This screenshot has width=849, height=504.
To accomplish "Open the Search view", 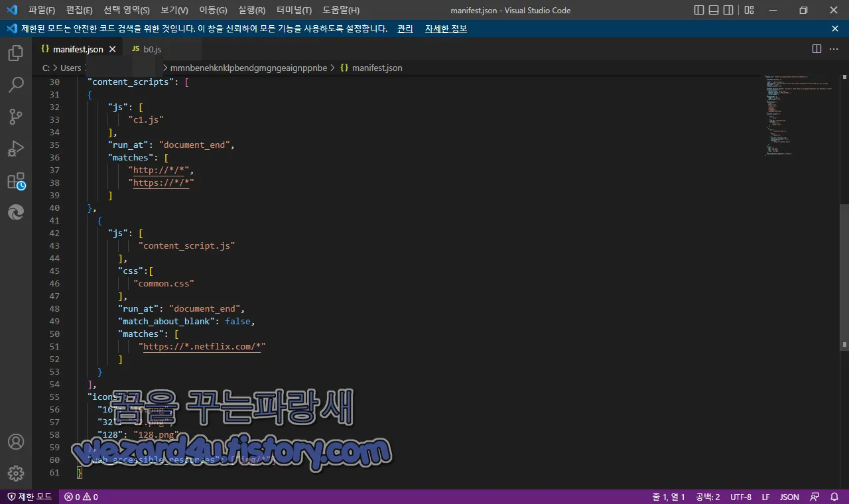I will point(16,85).
